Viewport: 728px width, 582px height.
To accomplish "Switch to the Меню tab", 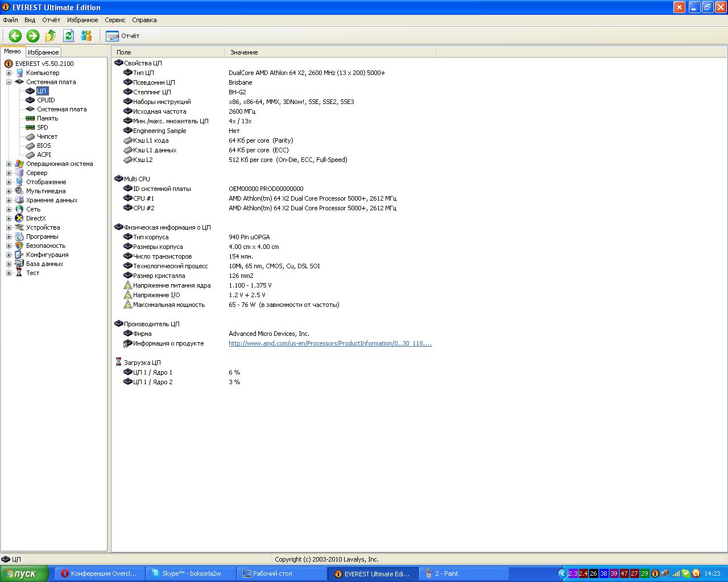I will pyautogui.click(x=13, y=51).
